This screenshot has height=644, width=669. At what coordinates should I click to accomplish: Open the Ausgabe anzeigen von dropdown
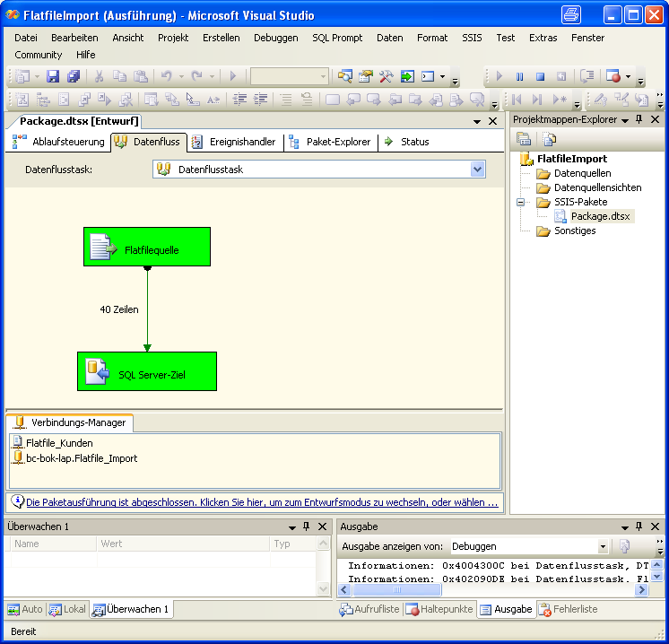pos(603,546)
